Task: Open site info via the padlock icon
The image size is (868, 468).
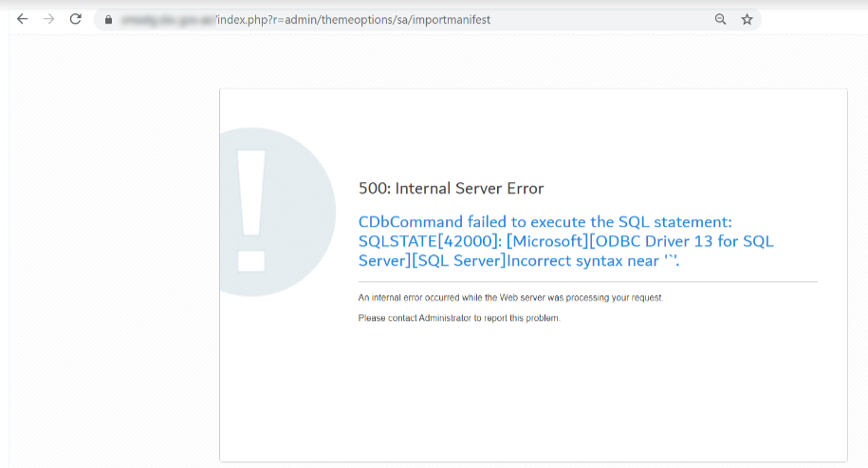Action: pos(108,19)
